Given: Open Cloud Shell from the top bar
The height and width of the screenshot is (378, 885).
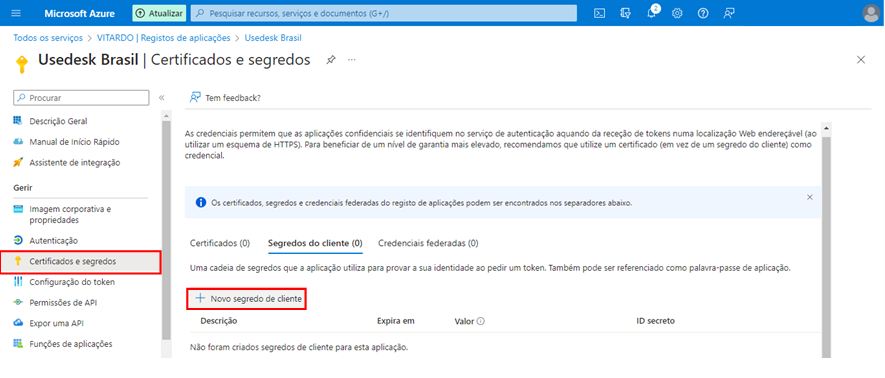Looking at the screenshot, I should (x=599, y=13).
